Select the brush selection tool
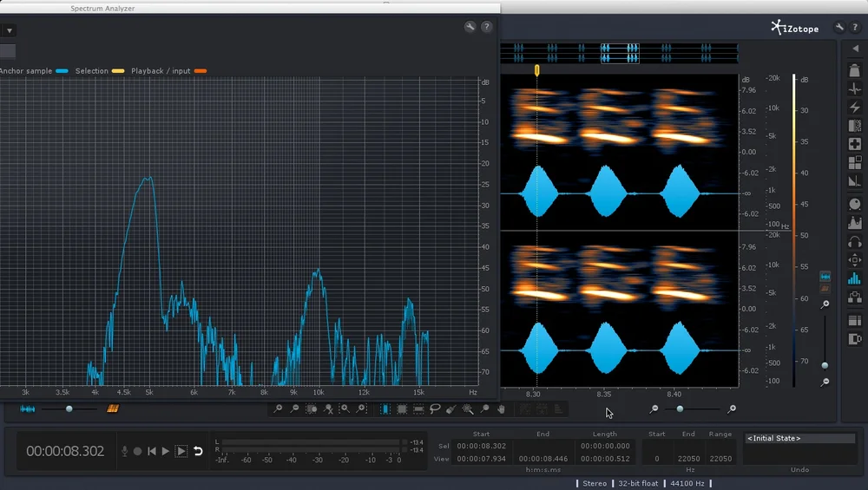Image resolution: width=868 pixels, height=490 pixels. pos(451,408)
